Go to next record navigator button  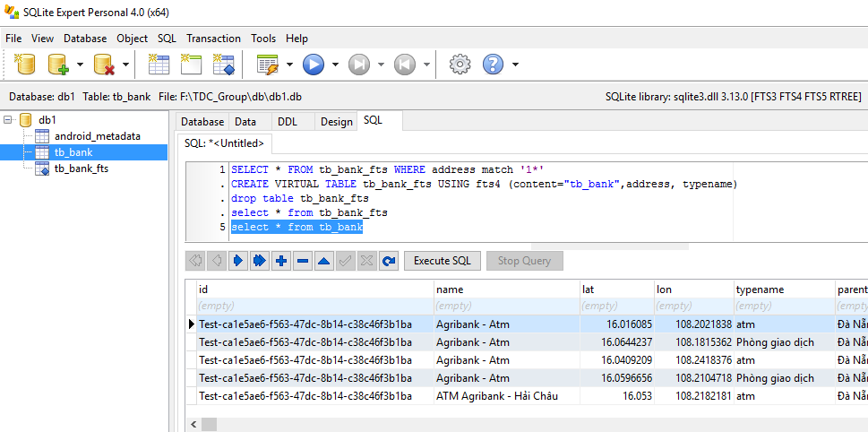click(x=238, y=261)
